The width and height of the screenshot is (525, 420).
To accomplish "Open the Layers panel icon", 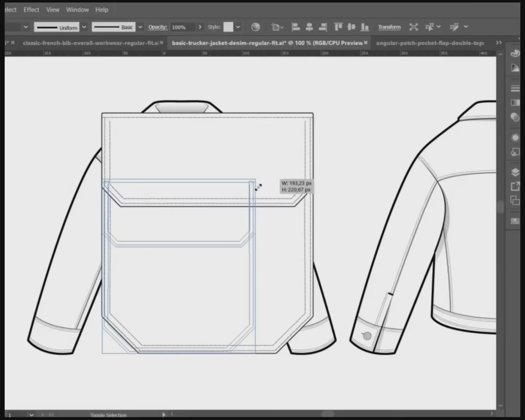I will pos(514,173).
